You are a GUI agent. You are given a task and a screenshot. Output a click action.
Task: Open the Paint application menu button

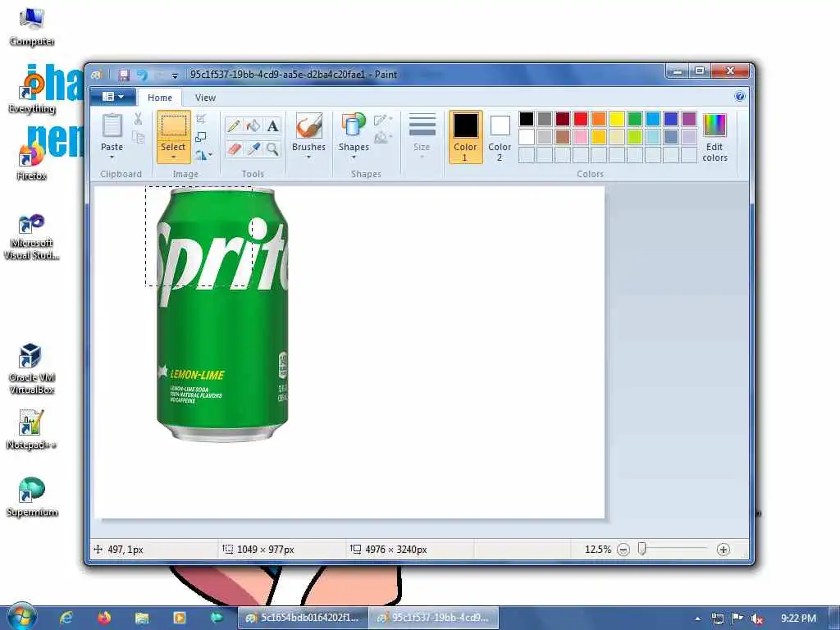click(x=112, y=97)
